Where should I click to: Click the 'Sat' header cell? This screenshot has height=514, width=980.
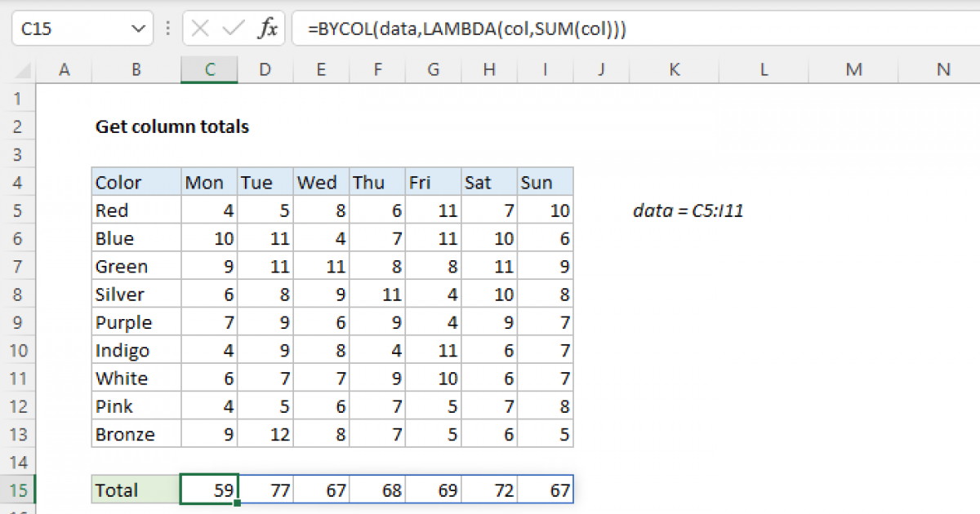coord(488,183)
